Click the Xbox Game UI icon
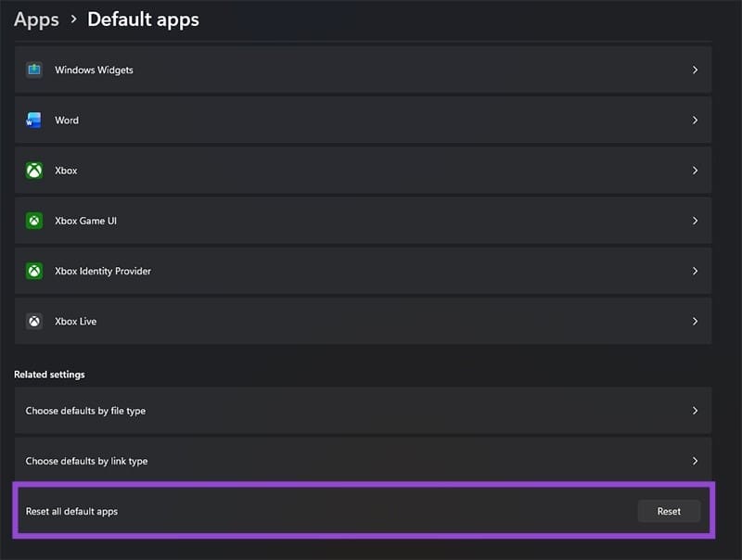This screenshot has width=742, height=560. 34,221
